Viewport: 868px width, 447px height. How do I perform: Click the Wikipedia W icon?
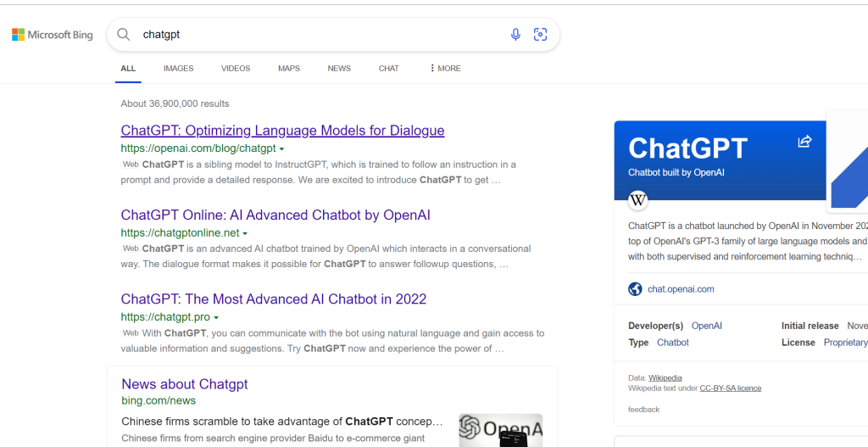point(637,200)
